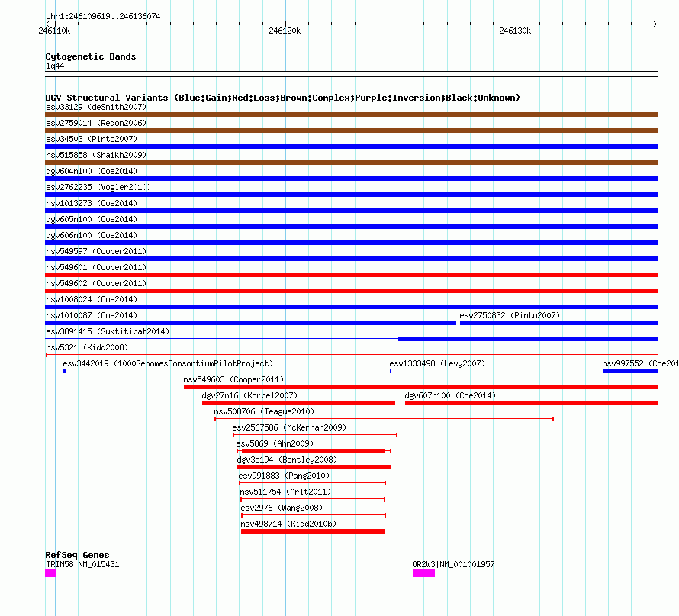
Task: Click the TRIM58 magenta gene block
Action: pyautogui.click(x=50, y=573)
